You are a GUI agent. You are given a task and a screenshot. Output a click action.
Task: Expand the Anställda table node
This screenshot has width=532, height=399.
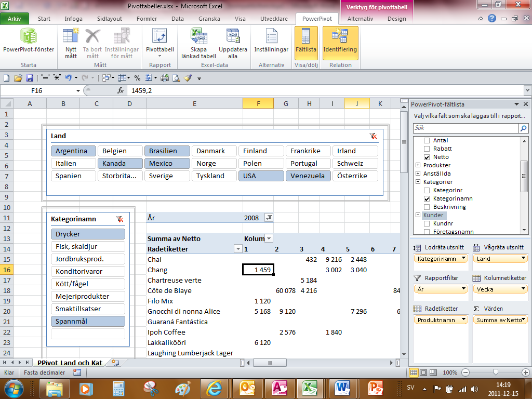click(418, 174)
